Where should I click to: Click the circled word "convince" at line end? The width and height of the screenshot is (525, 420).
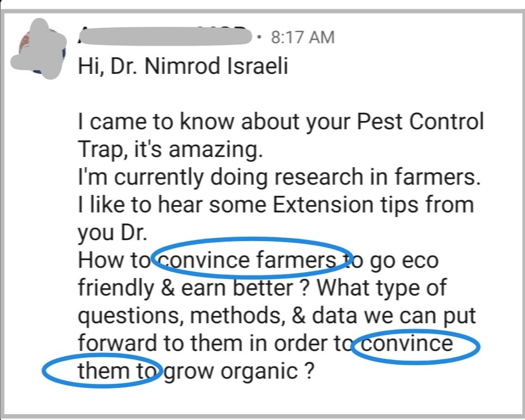407,343
